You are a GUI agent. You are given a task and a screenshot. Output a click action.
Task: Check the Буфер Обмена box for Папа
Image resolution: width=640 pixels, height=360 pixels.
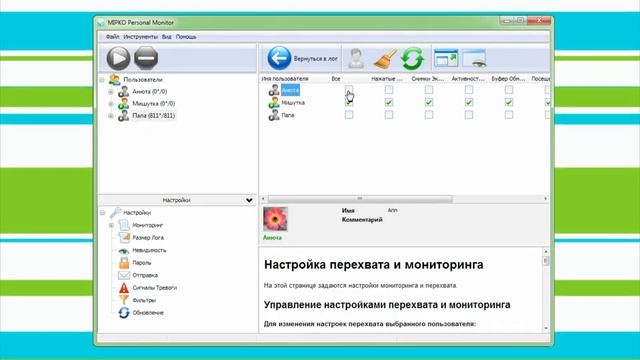point(509,115)
